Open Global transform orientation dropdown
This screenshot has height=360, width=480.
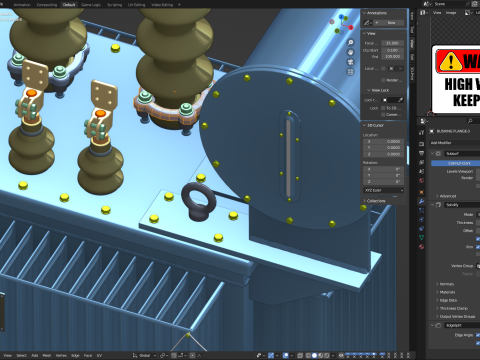coord(144,356)
